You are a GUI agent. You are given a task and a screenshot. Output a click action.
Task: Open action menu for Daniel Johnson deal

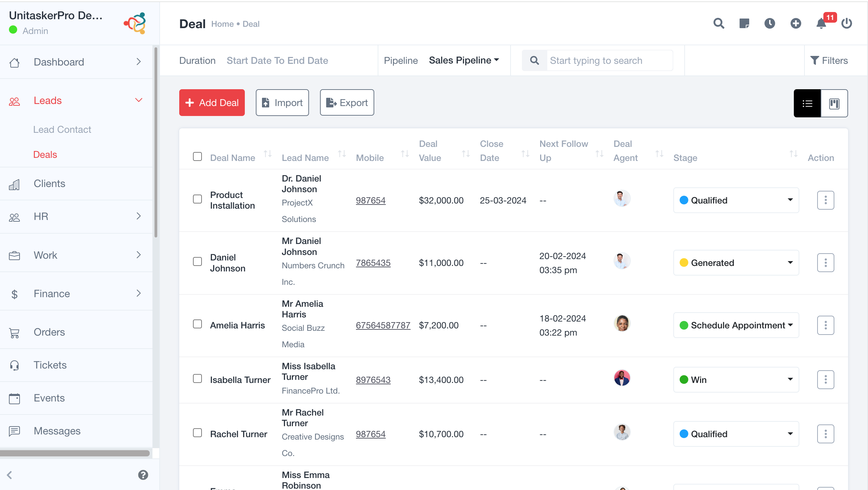(826, 262)
